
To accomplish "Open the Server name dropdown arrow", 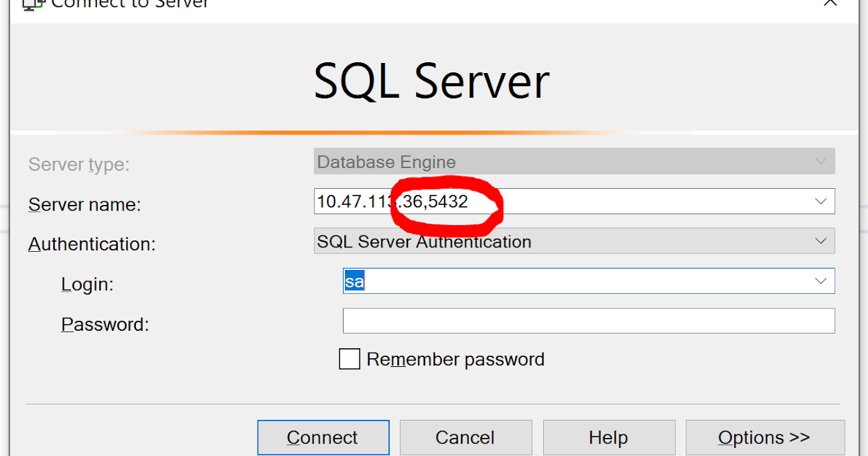I will 821,201.
